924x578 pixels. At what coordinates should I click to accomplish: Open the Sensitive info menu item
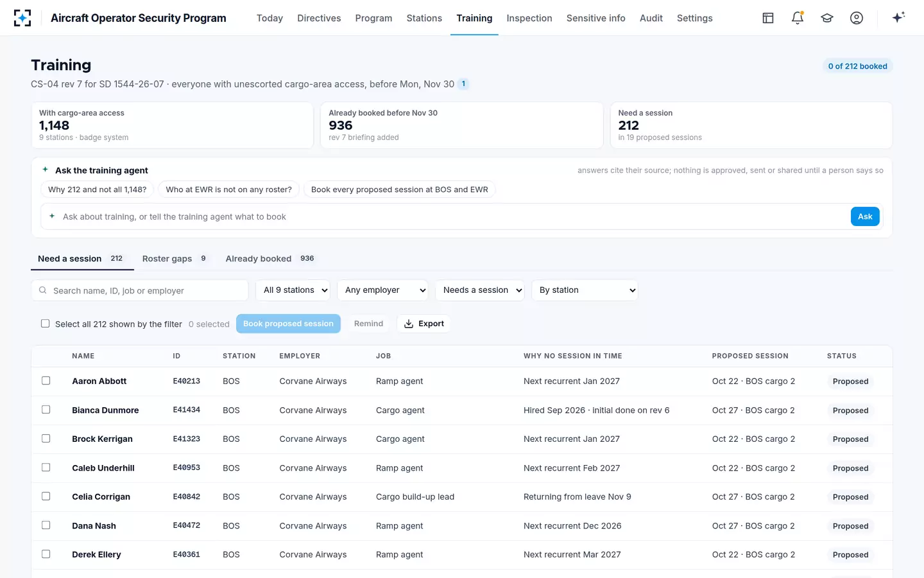[596, 18]
